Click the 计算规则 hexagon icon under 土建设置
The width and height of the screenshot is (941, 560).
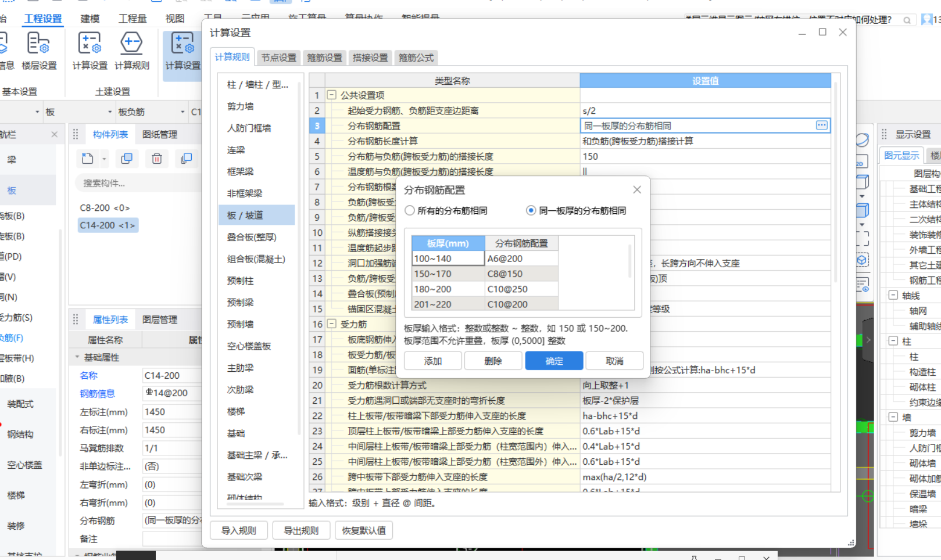pyautogui.click(x=131, y=43)
